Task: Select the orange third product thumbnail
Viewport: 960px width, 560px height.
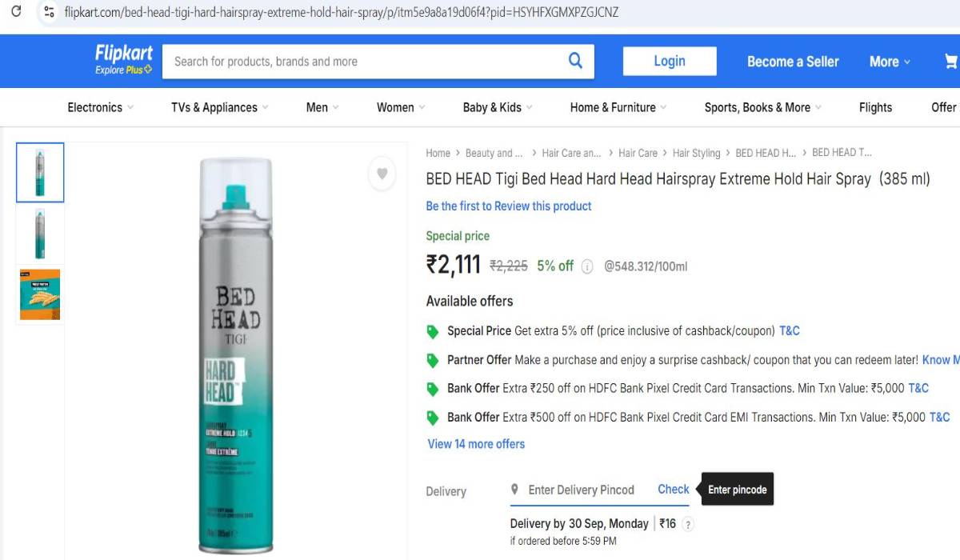Action: [40, 294]
